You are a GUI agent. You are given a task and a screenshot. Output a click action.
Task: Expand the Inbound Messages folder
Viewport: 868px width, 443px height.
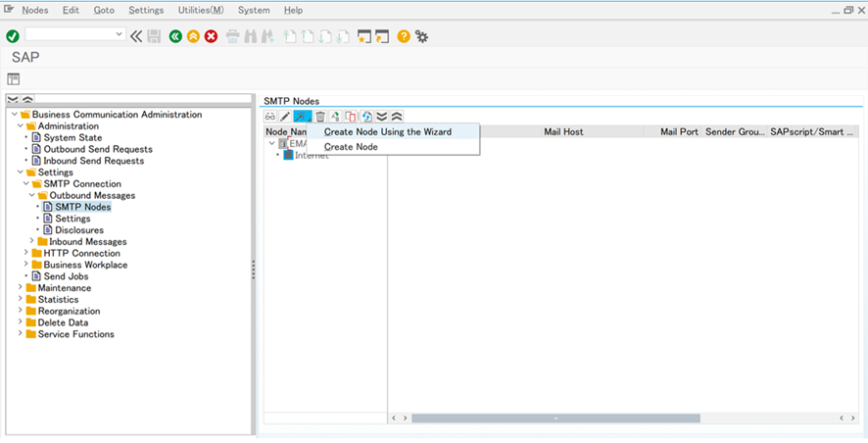tap(32, 241)
